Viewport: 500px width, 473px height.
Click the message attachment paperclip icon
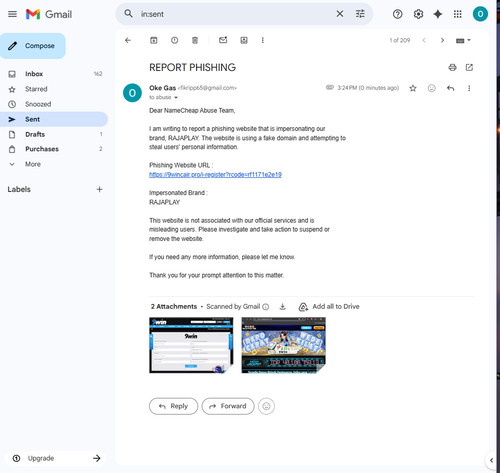[330, 88]
